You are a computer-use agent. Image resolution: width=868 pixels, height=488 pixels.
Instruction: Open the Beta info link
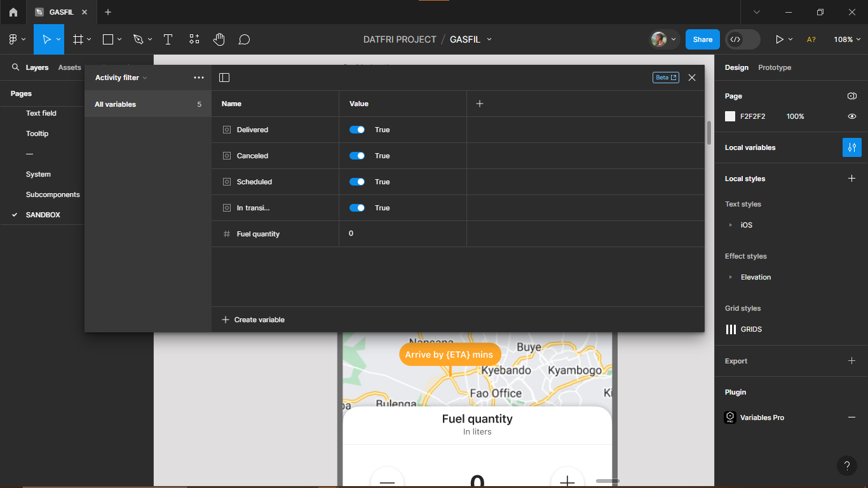(x=666, y=78)
